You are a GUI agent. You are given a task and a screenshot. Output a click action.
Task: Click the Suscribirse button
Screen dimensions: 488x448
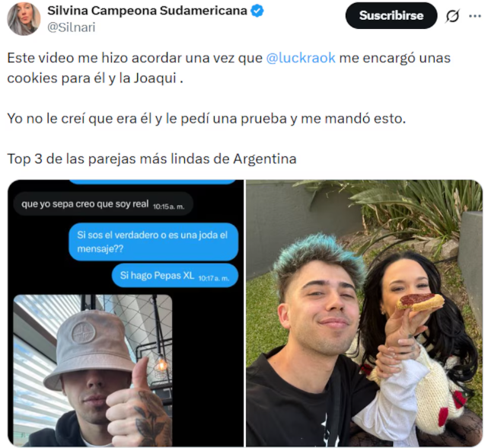(391, 15)
